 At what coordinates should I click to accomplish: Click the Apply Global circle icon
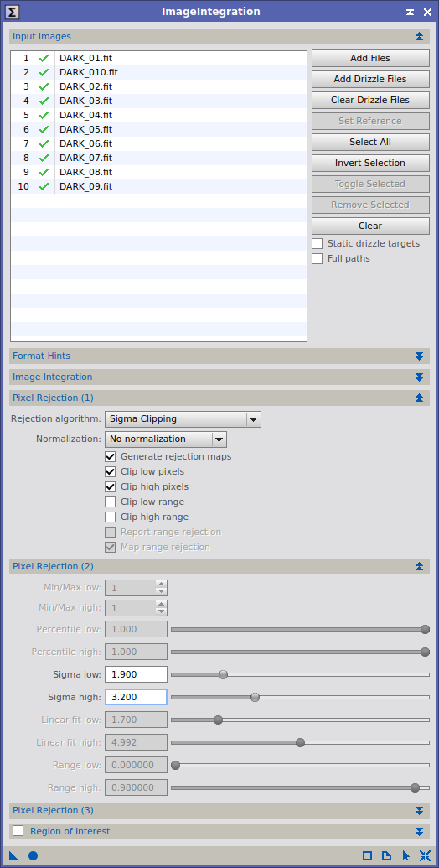34,855
